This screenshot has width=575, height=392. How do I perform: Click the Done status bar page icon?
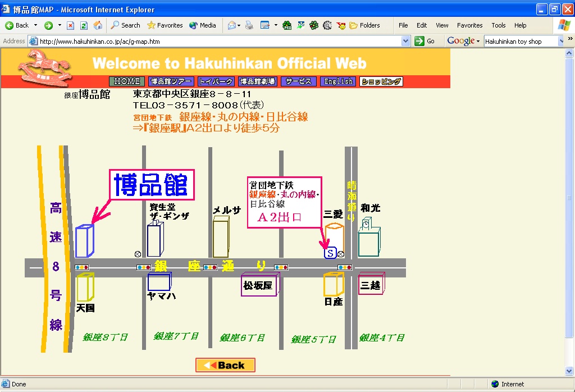click(x=5, y=384)
